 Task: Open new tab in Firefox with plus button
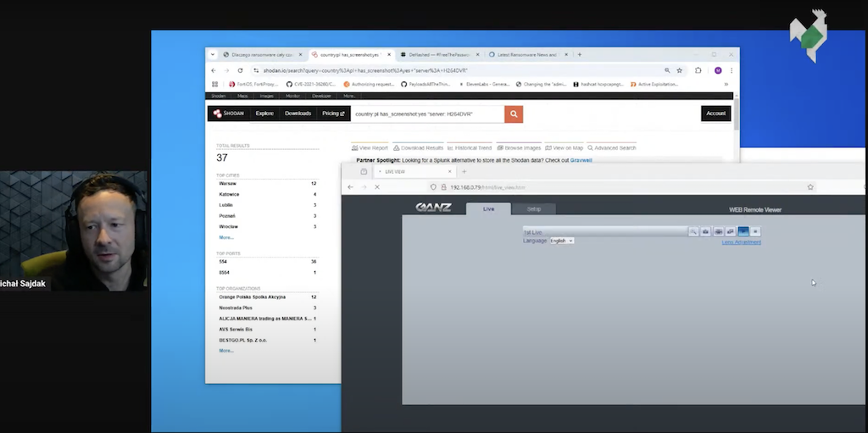point(464,171)
